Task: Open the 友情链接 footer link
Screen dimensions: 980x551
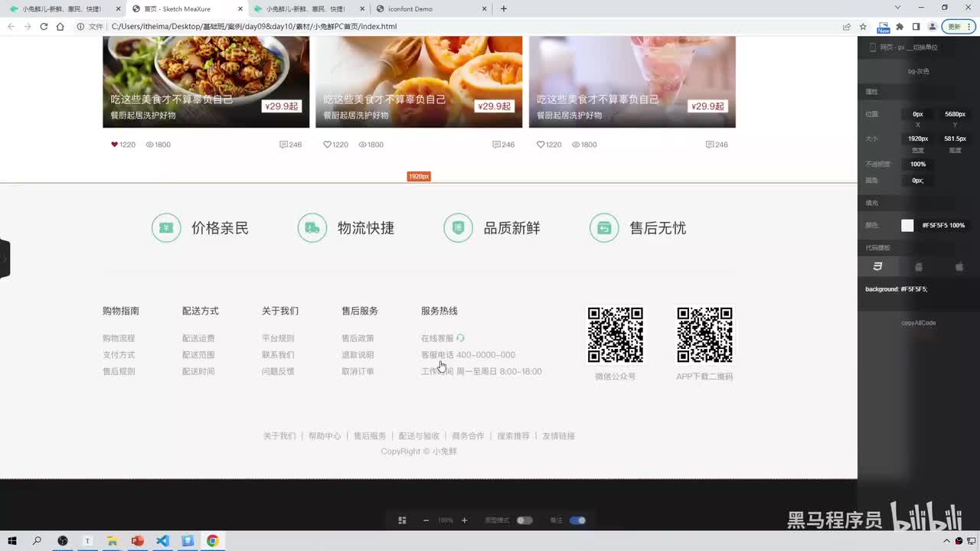Action: (558, 436)
